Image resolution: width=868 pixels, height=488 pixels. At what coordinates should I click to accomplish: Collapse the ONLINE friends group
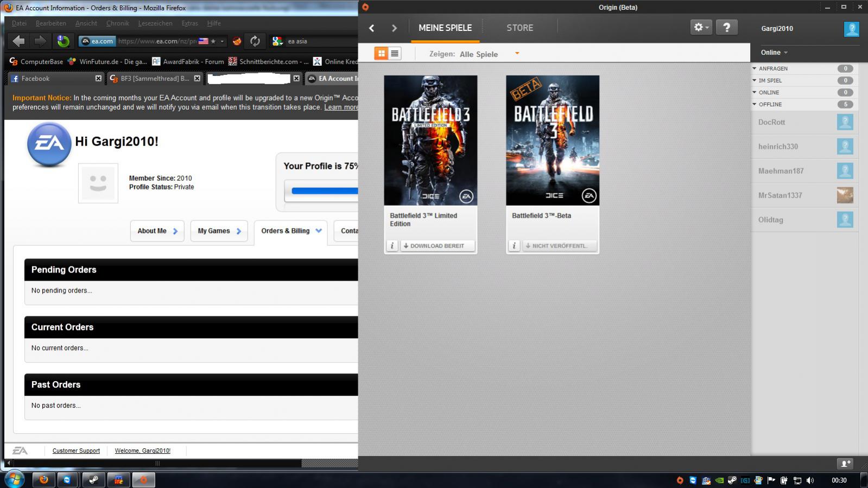click(755, 92)
